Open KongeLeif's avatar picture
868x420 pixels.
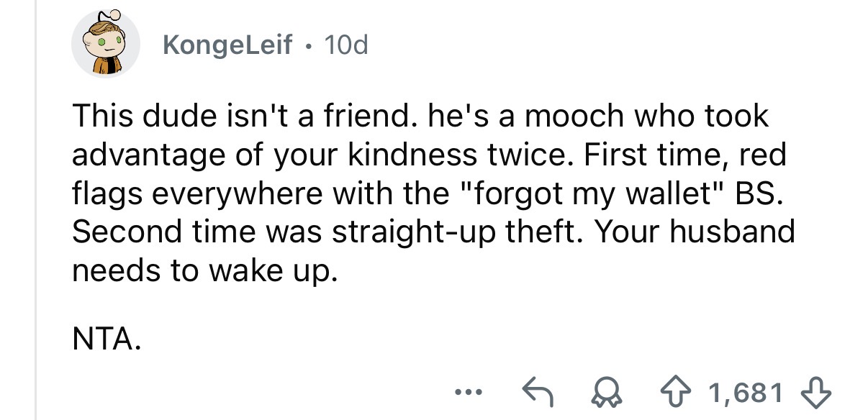tap(106, 45)
